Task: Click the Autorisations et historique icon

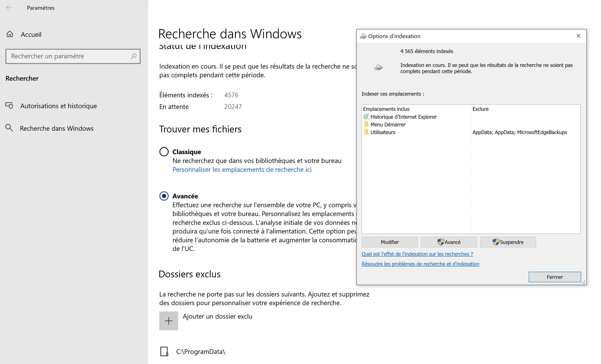Action: pyautogui.click(x=9, y=106)
